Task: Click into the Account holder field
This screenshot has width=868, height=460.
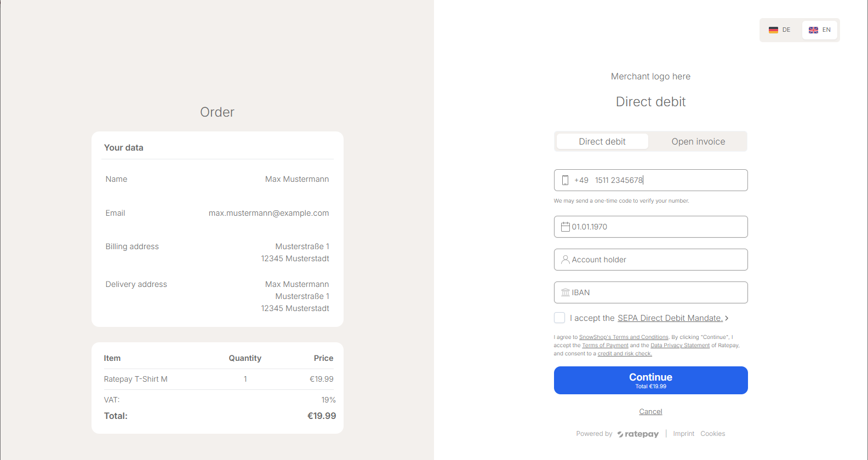Action: 658,260
